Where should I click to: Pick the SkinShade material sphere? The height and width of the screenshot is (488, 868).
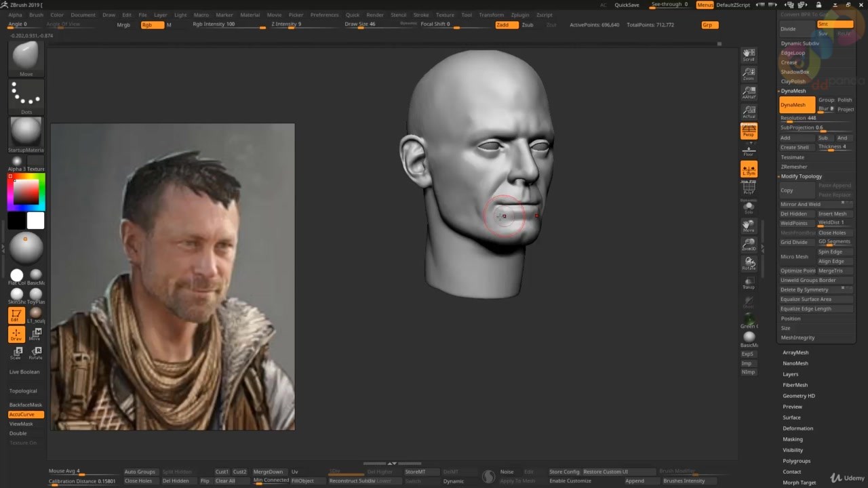pos(17,294)
